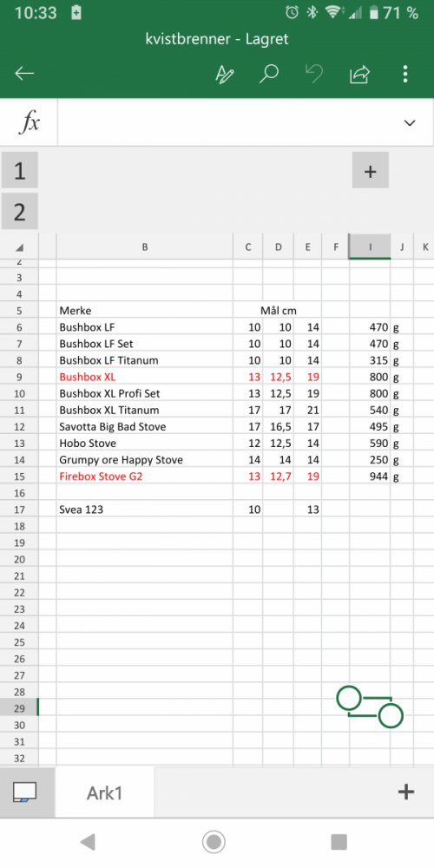The height and width of the screenshot is (868, 434).
Task: Select column E header
Action: point(307,247)
